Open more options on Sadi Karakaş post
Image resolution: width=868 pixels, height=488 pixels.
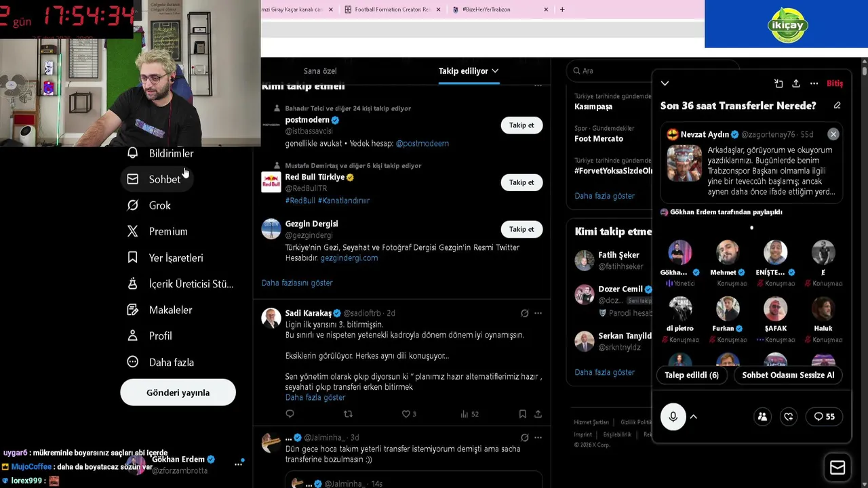[538, 313]
